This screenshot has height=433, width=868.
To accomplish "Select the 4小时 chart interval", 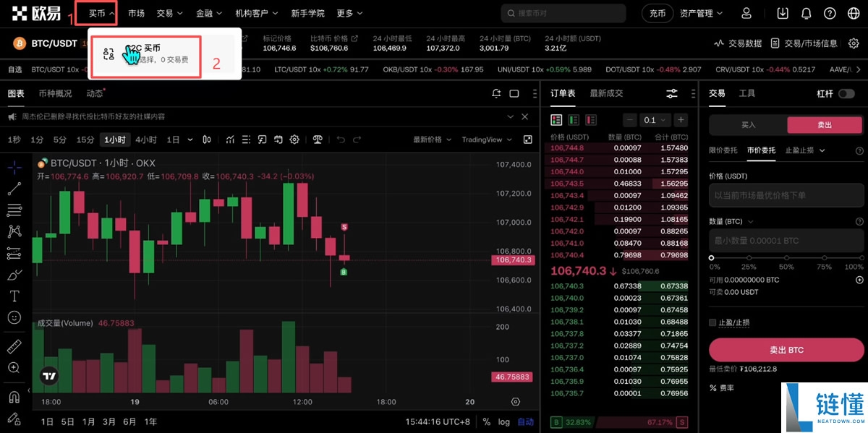I will tap(146, 140).
